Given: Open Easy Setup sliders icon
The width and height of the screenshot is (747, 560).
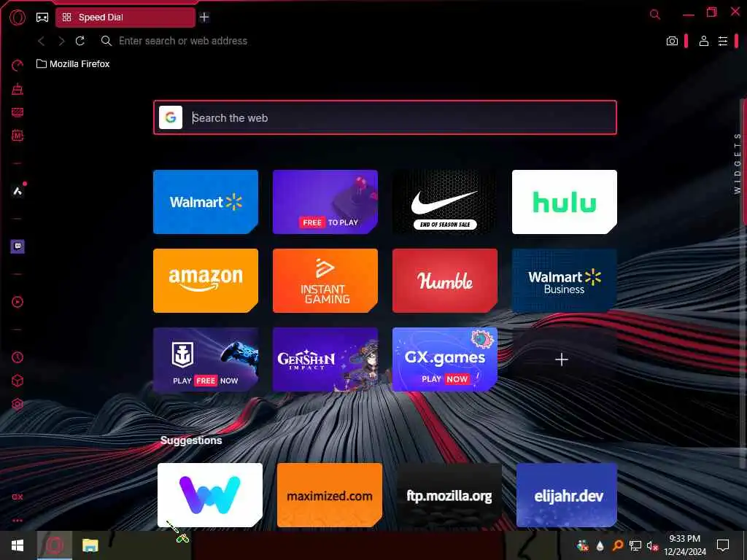Looking at the screenshot, I should point(723,41).
